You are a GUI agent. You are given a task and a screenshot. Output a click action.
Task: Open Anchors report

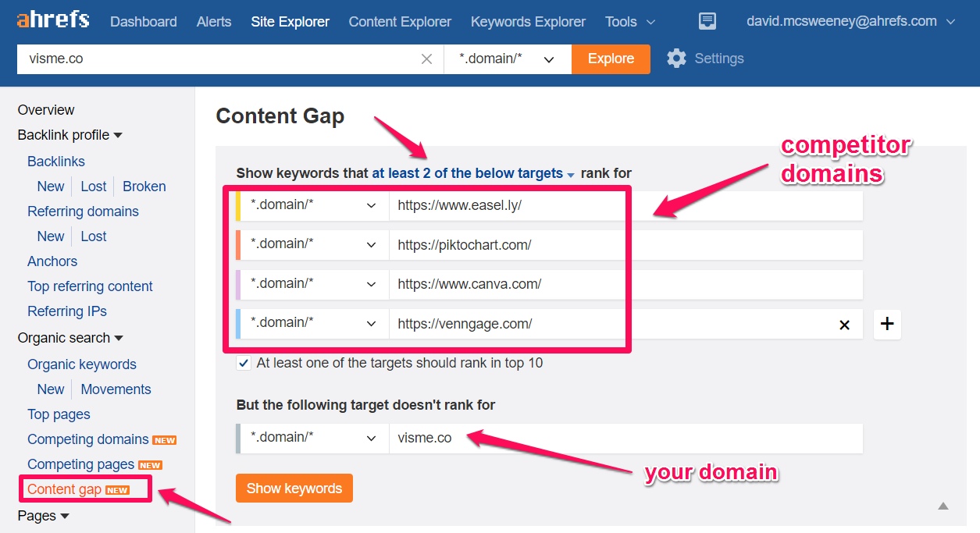[52, 261]
